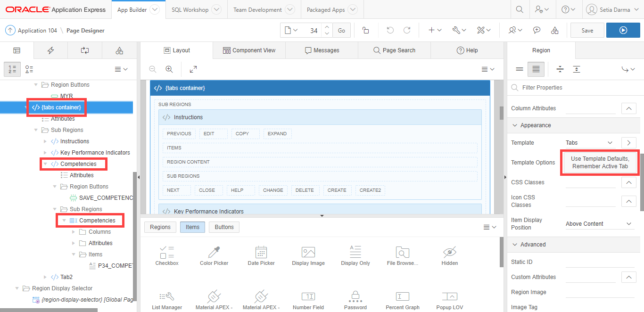This screenshot has height=312, width=644.
Task: Select the Password item in gallery
Action: coord(355,300)
